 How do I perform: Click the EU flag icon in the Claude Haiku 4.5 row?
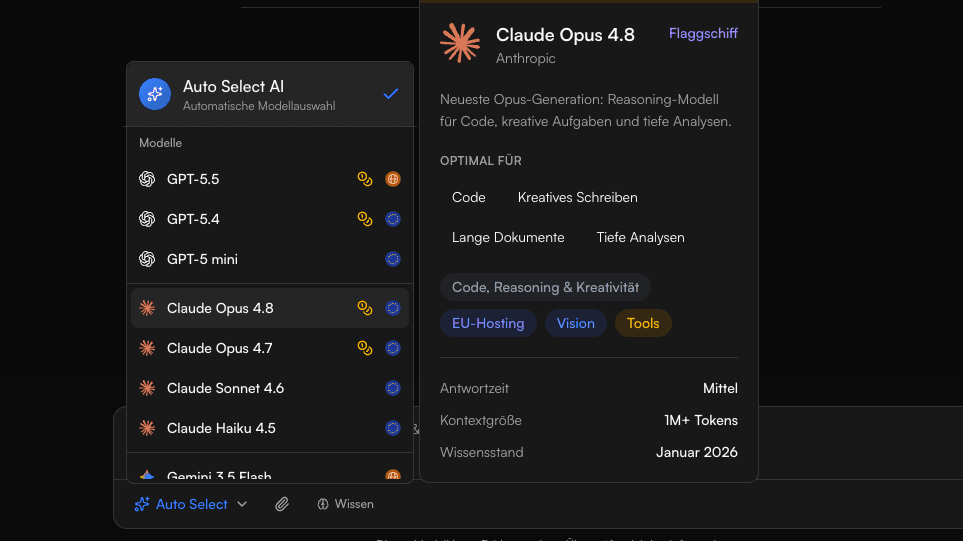click(392, 427)
